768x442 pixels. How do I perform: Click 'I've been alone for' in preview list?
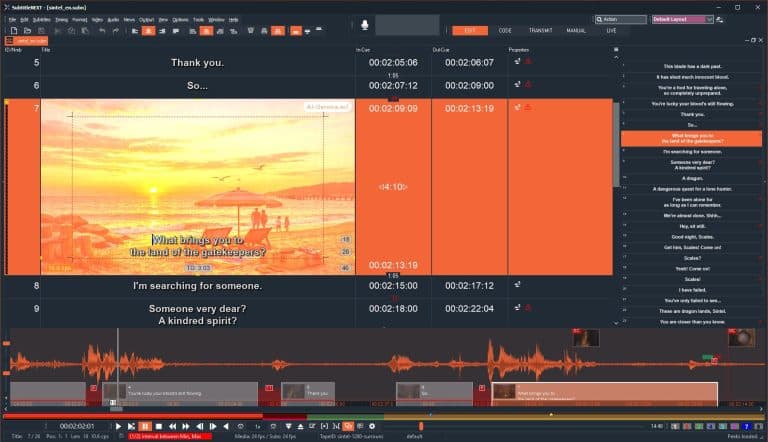692,199
